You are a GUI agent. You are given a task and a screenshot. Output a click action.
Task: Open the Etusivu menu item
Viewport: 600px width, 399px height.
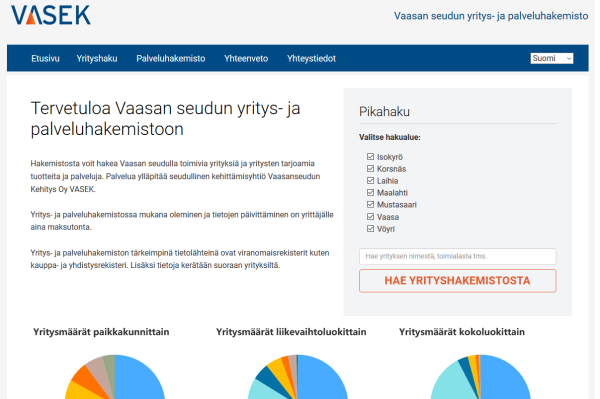[x=45, y=59]
